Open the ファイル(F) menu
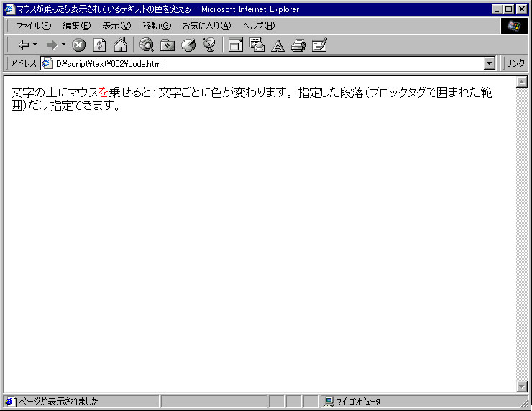This screenshot has width=532, height=411. [x=33, y=26]
